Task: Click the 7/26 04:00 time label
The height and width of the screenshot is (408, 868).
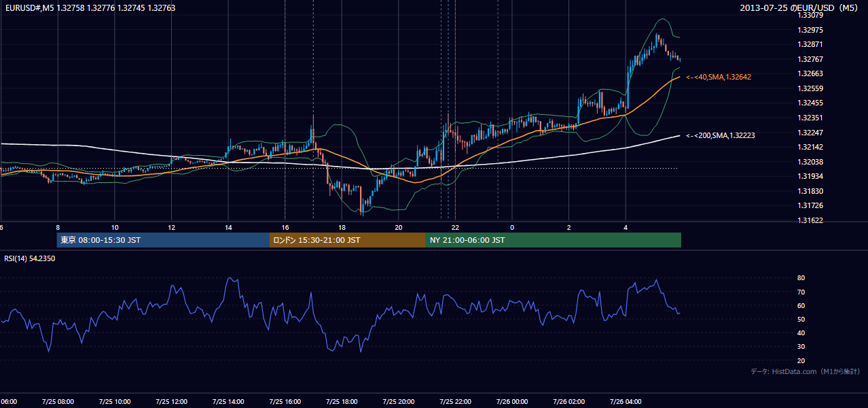Action: pyautogui.click(x=626, y=402)
